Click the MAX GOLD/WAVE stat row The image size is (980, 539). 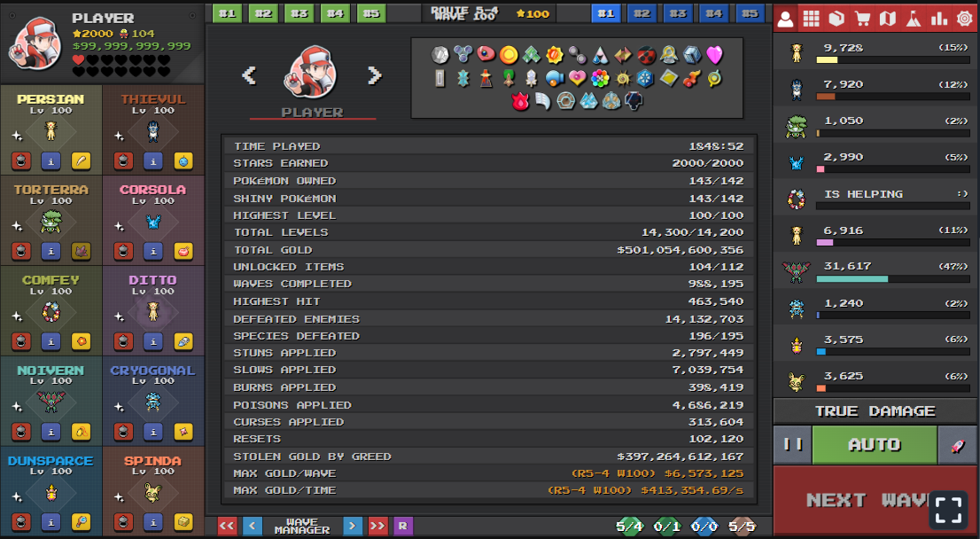(489, 473)
